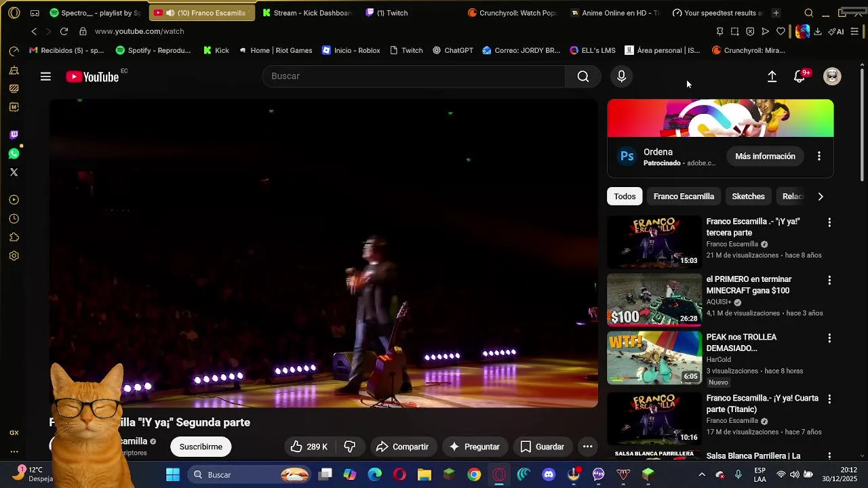868x488 pixels.
Task: Open the YouTube guide hamburger menu
Action: [45, 77]
